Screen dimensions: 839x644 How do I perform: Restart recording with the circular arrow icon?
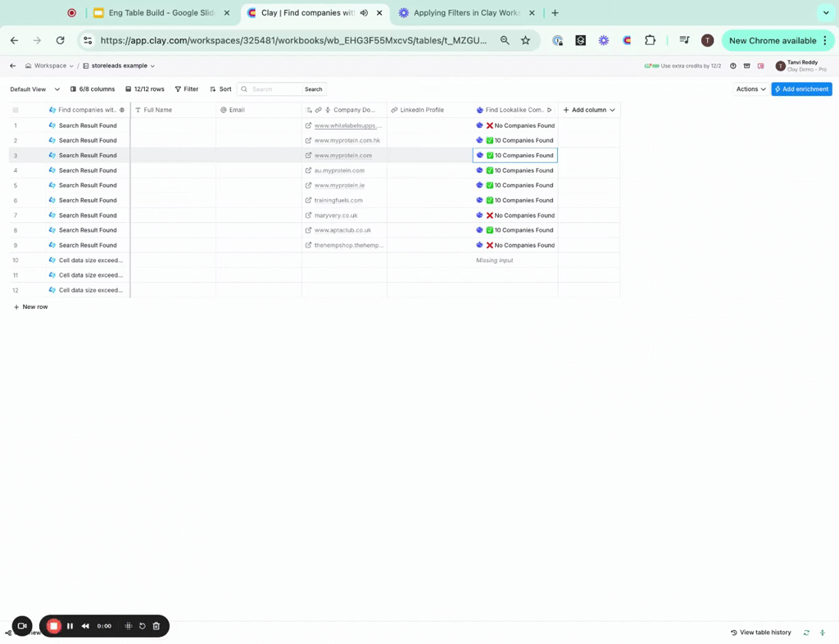(x=142, y=626)
